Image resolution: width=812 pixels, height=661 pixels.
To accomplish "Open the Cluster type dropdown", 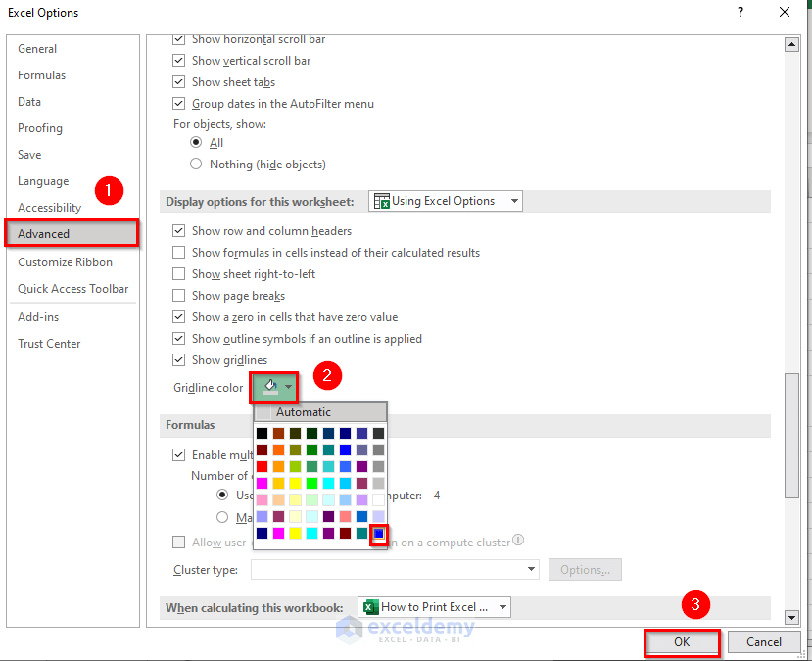I will pyautogui.click(x=529, y=569).
